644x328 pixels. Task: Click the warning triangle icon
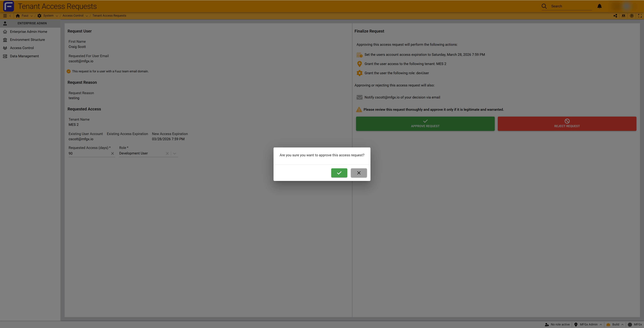tap(359, 109)
